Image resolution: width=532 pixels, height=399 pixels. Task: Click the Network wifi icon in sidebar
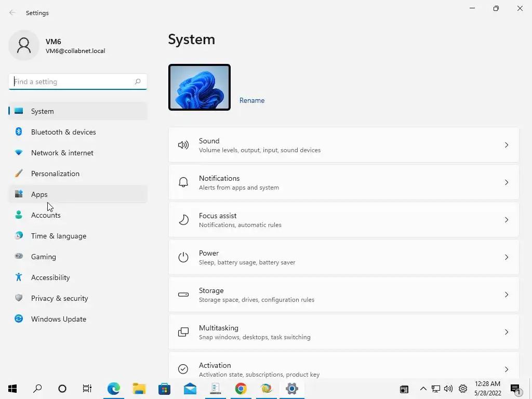click(x=19, y=153)
